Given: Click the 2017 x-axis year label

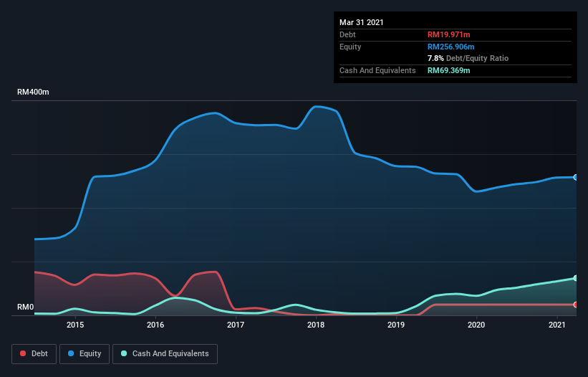Looking at the screenshot, I should point(236,325).
